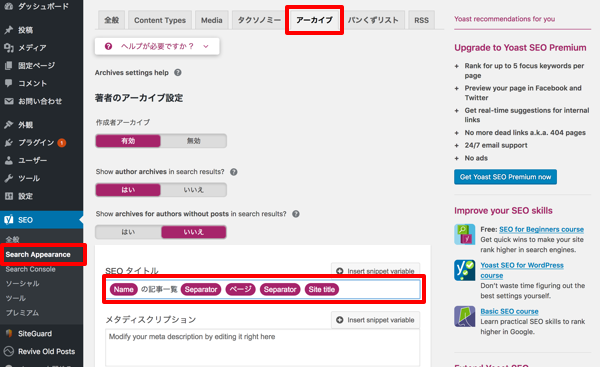The height and width of the screenshot is (367, 600).
Task: Click the 固定ページ pages icon
Action: pos(9,65)
